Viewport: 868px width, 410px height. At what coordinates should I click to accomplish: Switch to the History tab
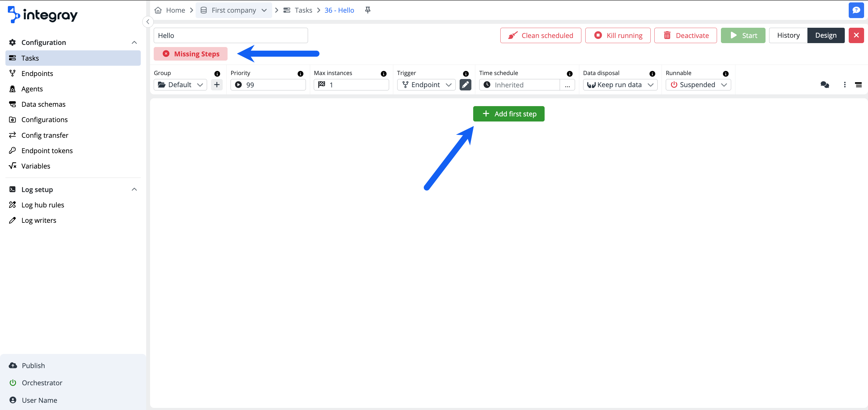[788, 35]
